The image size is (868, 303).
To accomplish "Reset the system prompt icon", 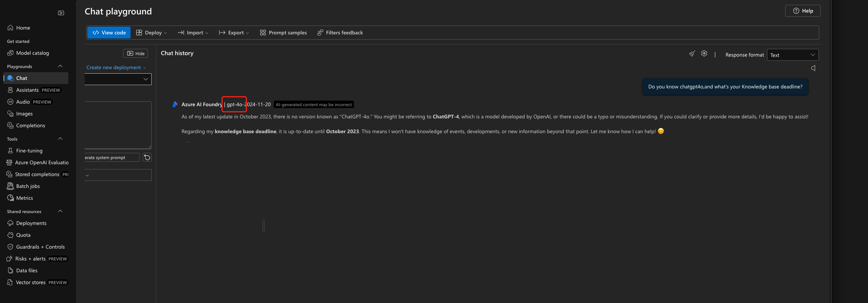I will coord(147,158).
